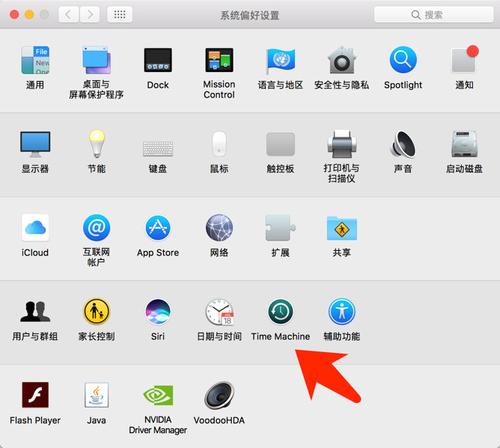Open 共享 (Sharing) preferences
The width and height of the screenshot is (500, 448).
(x=341, y=228)
